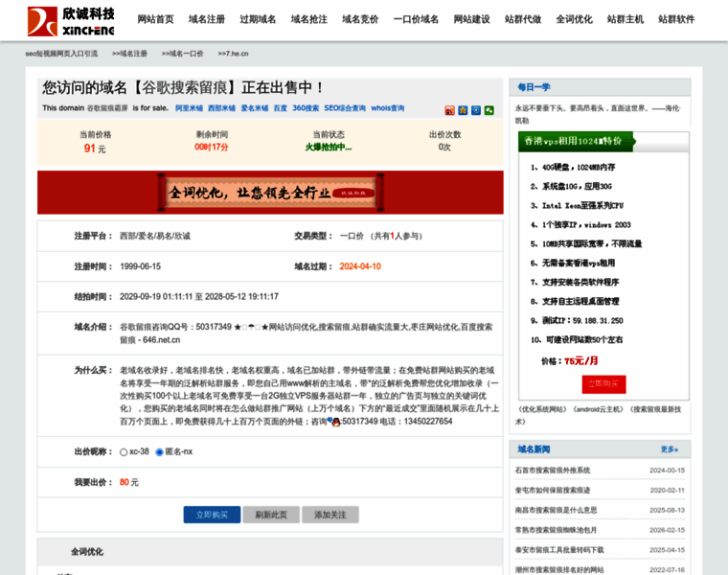
Task: Open the 域名一口价 breadcrumb link
Action: 182,54
